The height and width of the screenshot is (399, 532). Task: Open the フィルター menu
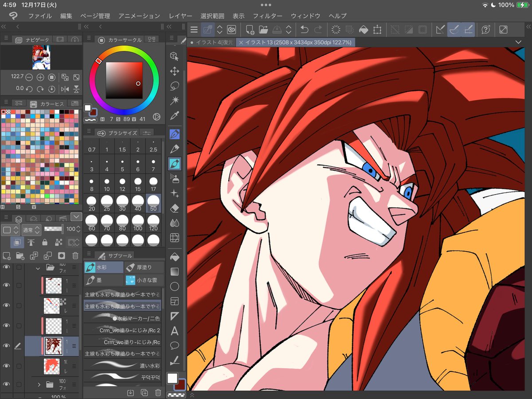click(x=267, y=16)
